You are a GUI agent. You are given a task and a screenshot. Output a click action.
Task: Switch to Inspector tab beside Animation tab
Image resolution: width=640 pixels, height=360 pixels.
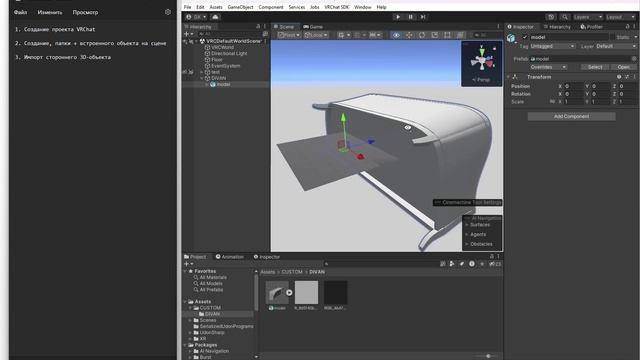[x=267, y=257]
